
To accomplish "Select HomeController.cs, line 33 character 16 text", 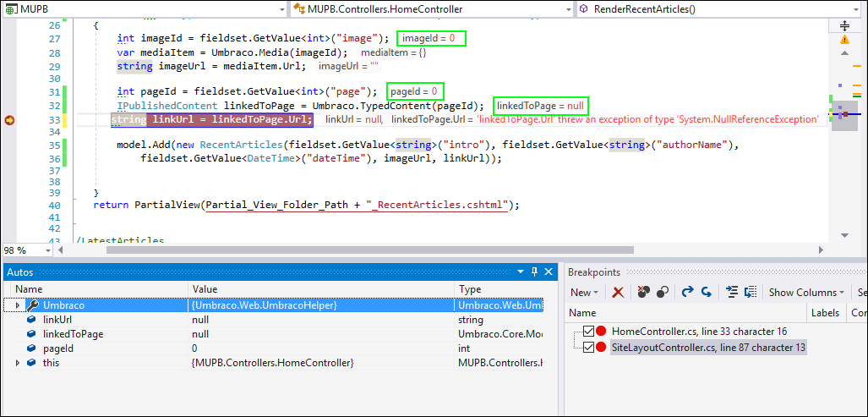I will (x=699, y=332).
